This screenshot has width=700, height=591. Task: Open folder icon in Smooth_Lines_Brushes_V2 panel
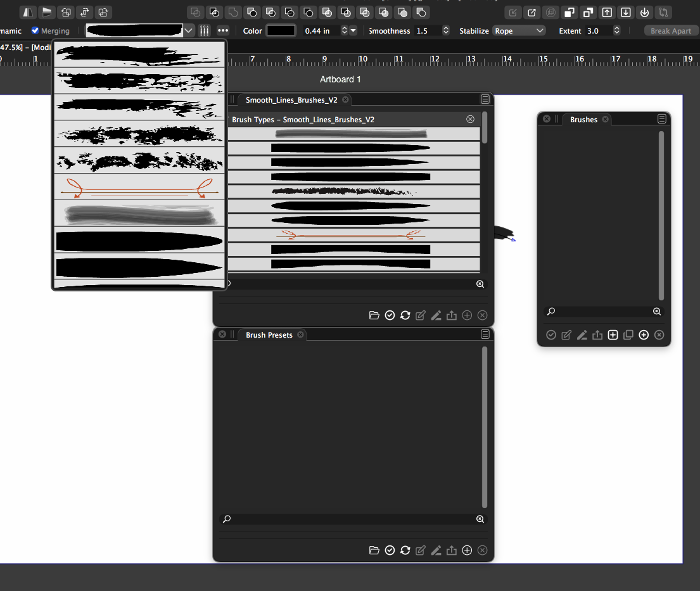[x=374, y=315]
